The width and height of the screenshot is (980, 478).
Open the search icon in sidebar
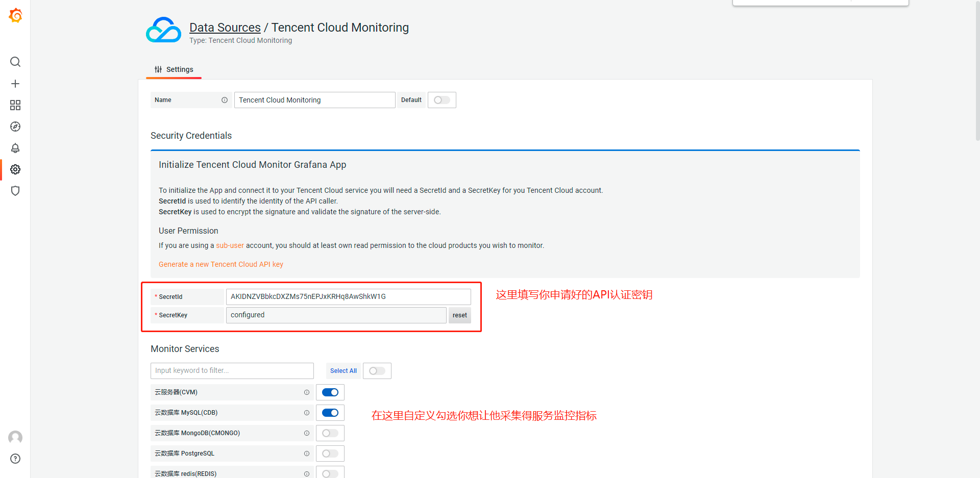(x=15, y=62)
